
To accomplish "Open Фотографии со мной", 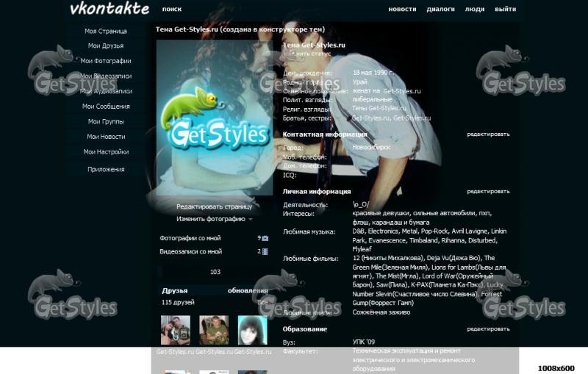I will [190, 238].
